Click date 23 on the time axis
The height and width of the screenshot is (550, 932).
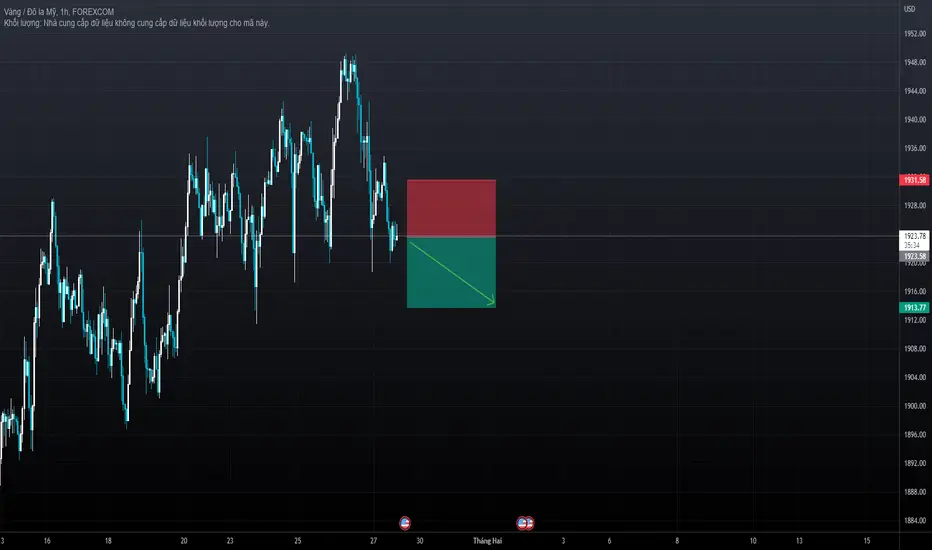pyautogui.click(x=230, y=540)
